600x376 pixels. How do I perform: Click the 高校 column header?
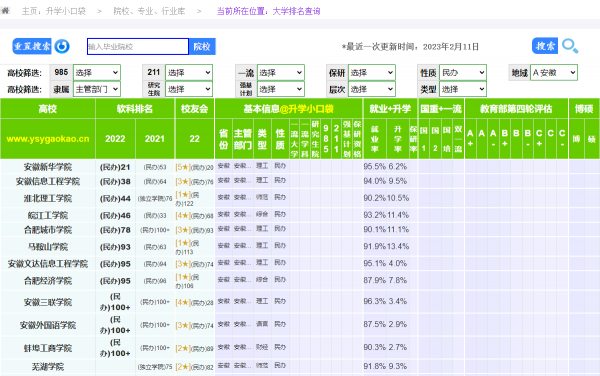tap(48, 109)
